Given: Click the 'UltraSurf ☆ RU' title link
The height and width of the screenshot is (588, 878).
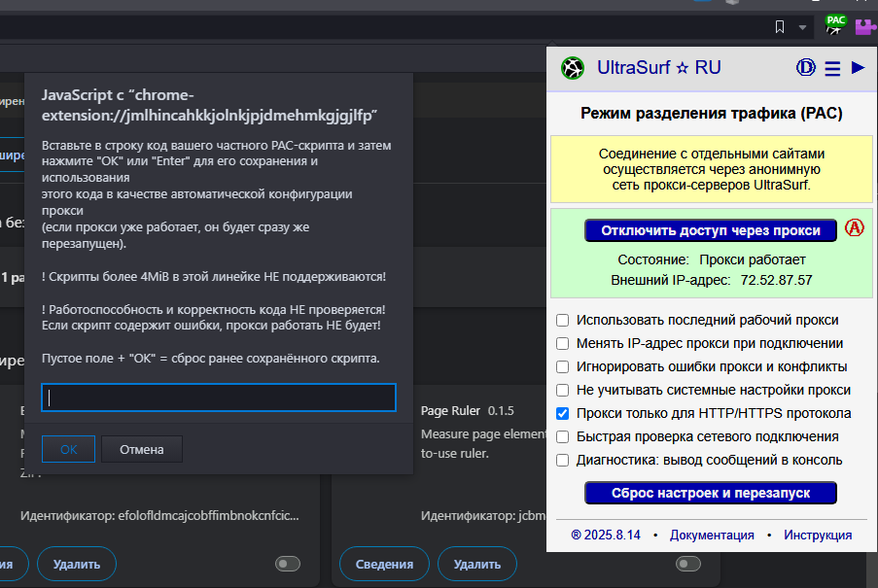Looking at the screenshot, I should pos(658,68).
